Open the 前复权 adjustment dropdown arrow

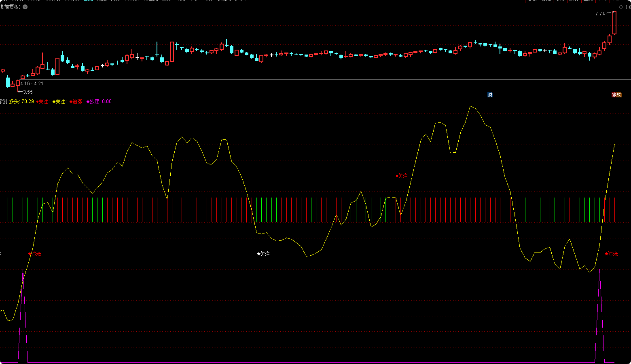25,7
